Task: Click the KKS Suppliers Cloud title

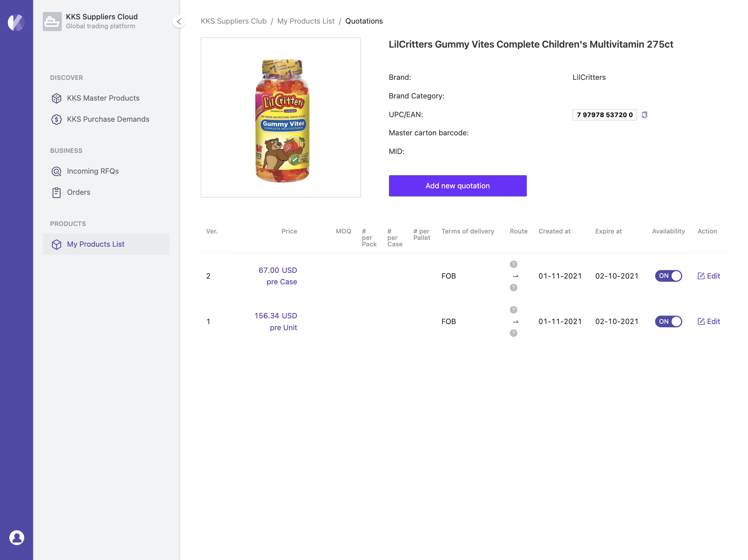Action: pyautogui.click(x=102, y=17)
